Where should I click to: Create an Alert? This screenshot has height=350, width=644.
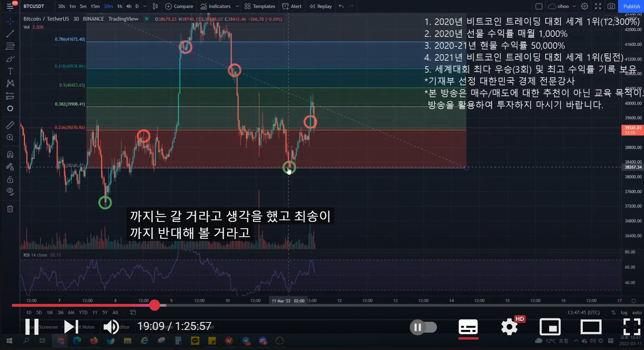coord(292,6)
